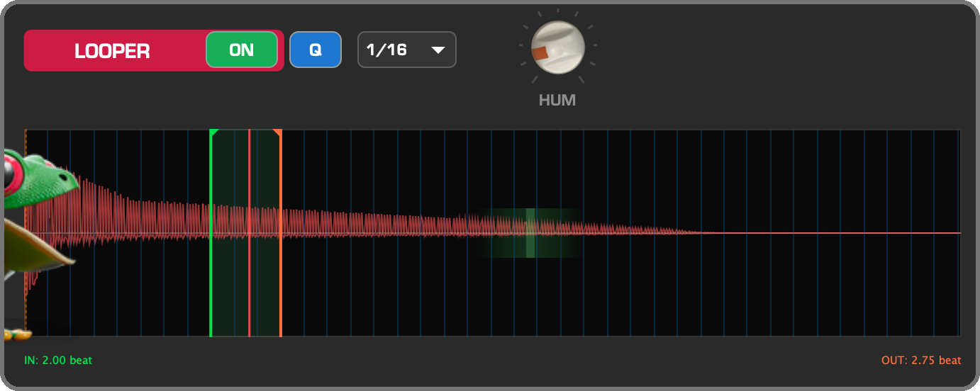Click the OUT: 2.75 beat readout
This screenshot has height=391, width=980.
(x=921, y=361)
